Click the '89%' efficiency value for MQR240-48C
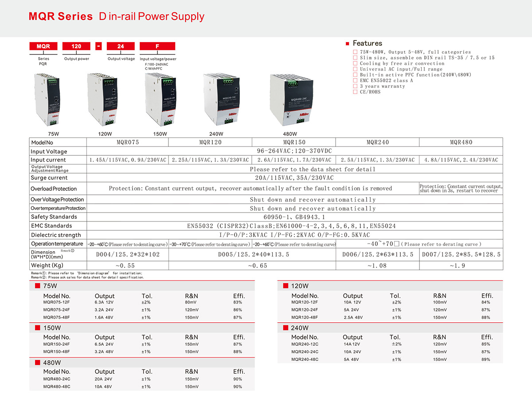 coord(485,359)
